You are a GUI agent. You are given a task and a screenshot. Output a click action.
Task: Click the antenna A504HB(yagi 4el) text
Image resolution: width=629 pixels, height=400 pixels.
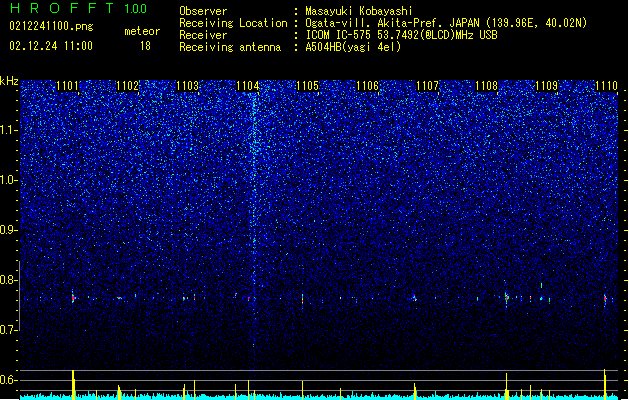tap(353, 47)
